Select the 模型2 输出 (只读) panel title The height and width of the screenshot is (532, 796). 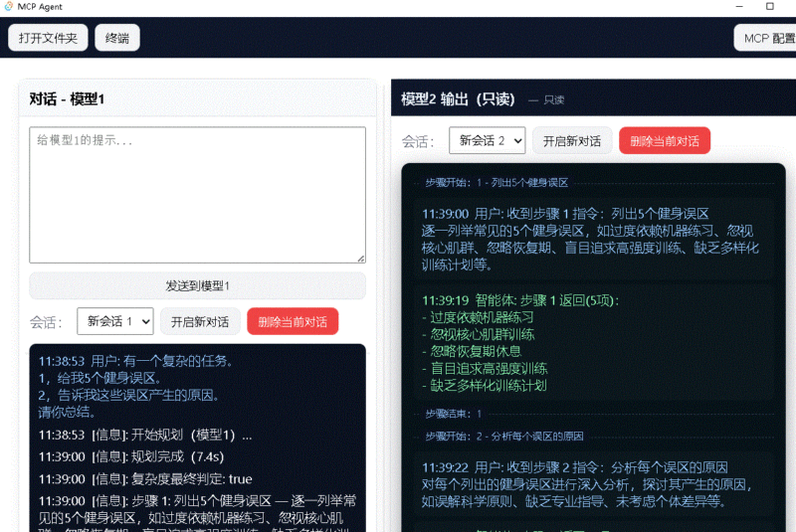(458, 98)
